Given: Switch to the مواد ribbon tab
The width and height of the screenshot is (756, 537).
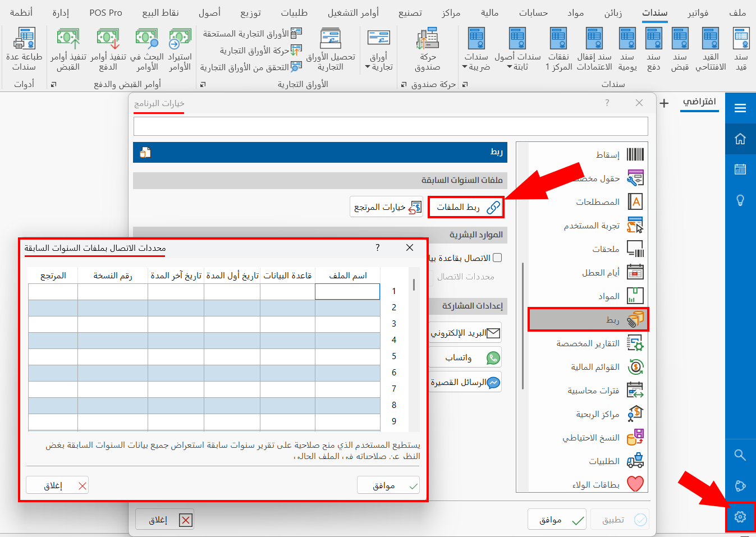Looking at the screenshot, I should tap(575, 12).
